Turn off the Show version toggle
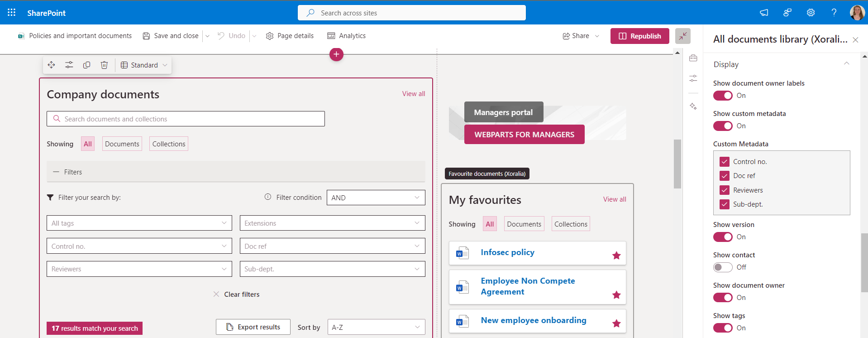 click(x=723, y=237)
